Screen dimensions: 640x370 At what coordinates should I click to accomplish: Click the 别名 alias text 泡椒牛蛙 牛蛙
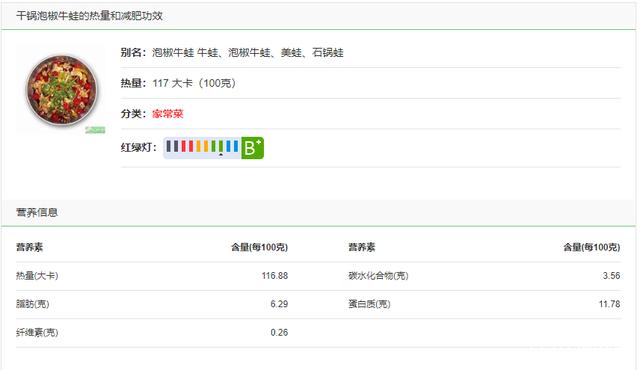tap(173, 53)
